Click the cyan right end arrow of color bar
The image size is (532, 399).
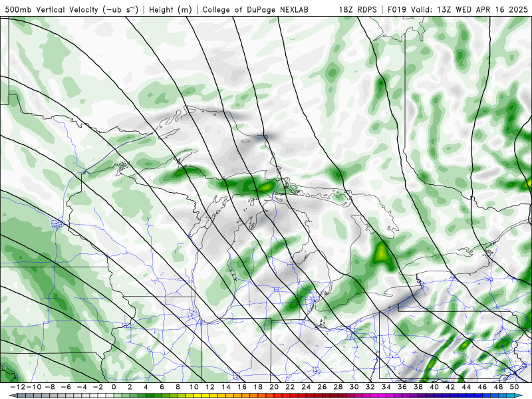point(519,396)
